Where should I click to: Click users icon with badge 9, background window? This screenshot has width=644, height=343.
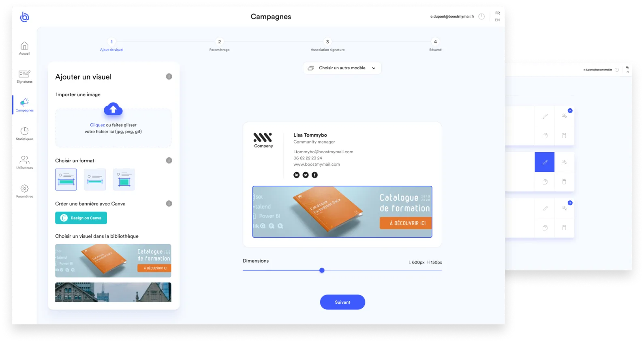pyautogui.click(x=564, y=208)
